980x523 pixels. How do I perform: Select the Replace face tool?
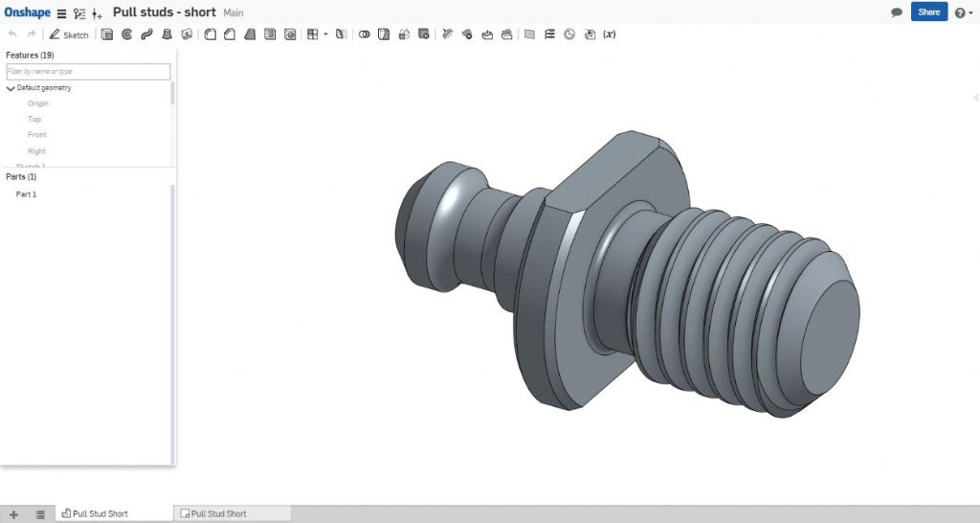click(507, 34)
